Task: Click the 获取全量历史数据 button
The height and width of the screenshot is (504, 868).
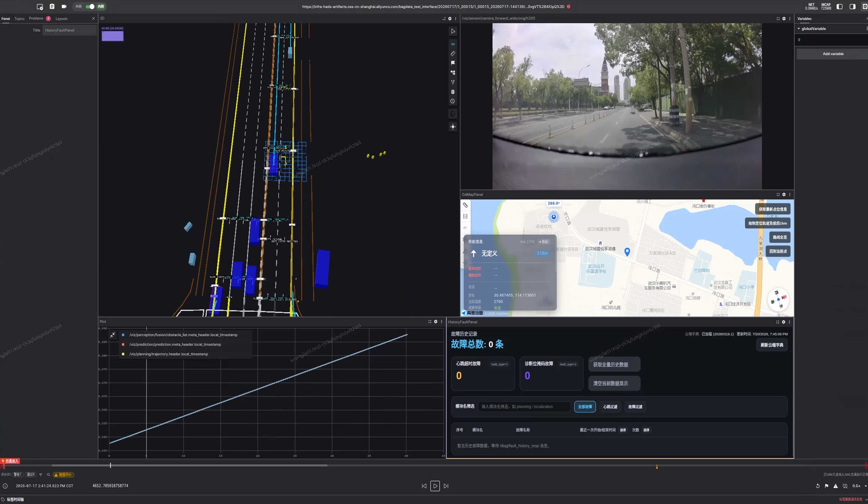Action: pos(614,364)
